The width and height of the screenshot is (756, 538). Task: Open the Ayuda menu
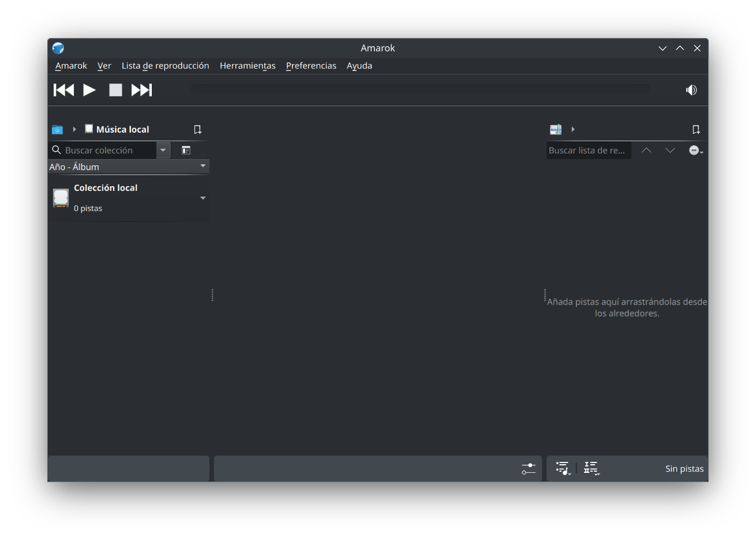359,66
